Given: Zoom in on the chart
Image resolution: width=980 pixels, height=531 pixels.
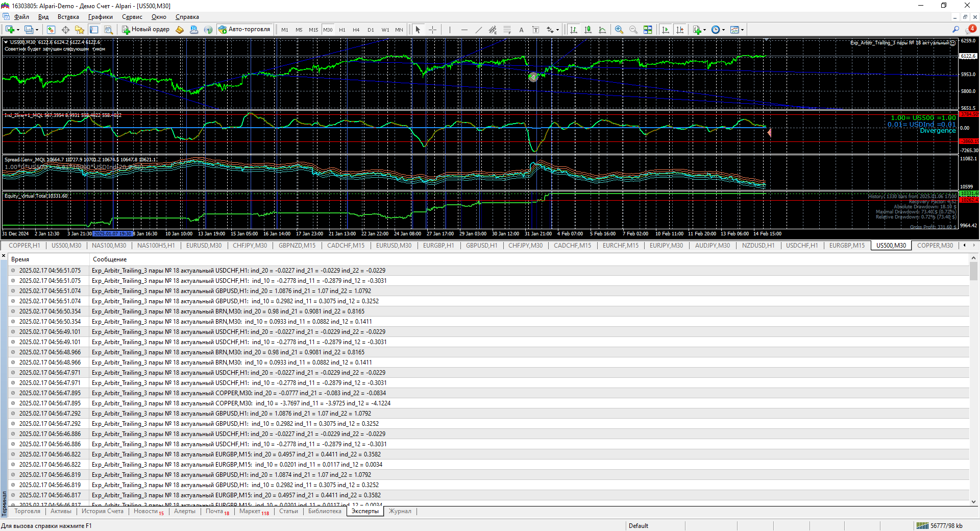Looking at the screenshot, I should [x=619, y=30].
